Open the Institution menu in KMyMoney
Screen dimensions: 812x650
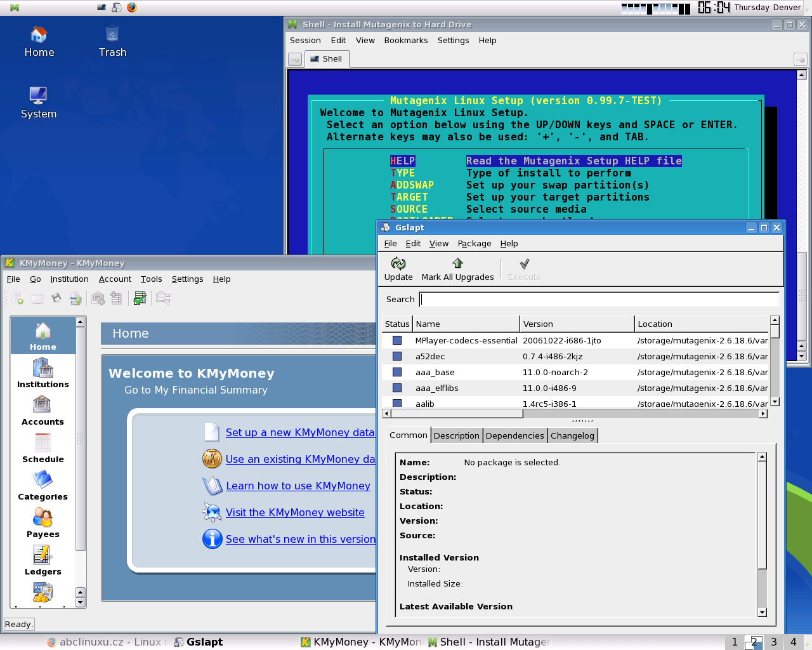click(69, 279)
